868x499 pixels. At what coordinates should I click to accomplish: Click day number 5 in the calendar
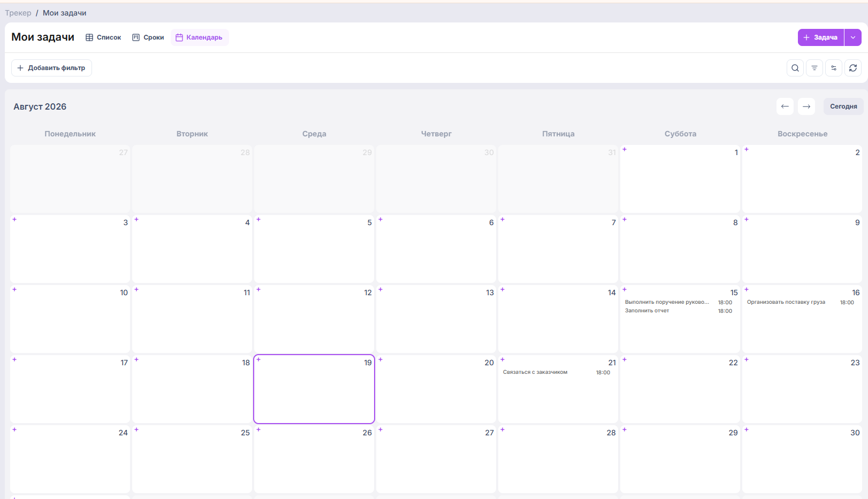[x=369, y=222]
